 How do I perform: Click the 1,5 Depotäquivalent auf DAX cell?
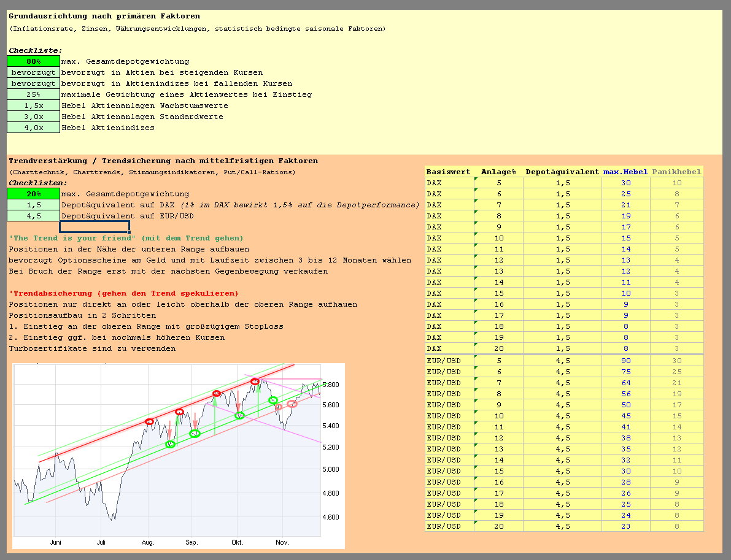33,205
